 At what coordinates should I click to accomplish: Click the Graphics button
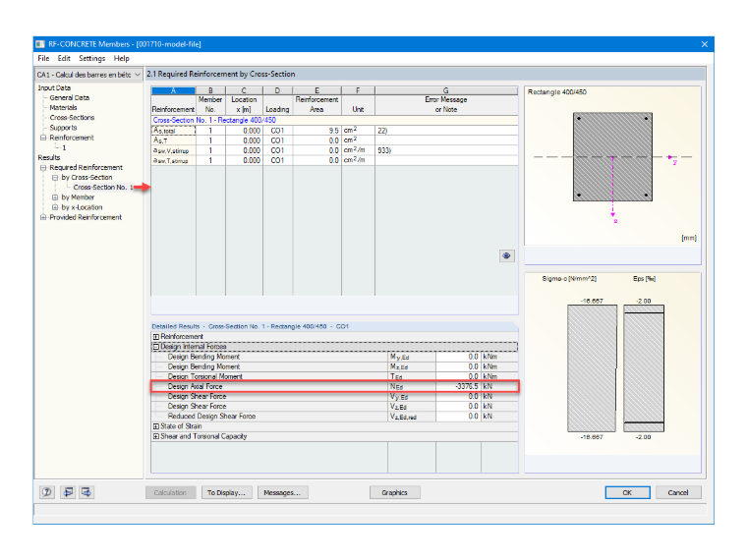point(394,492)
